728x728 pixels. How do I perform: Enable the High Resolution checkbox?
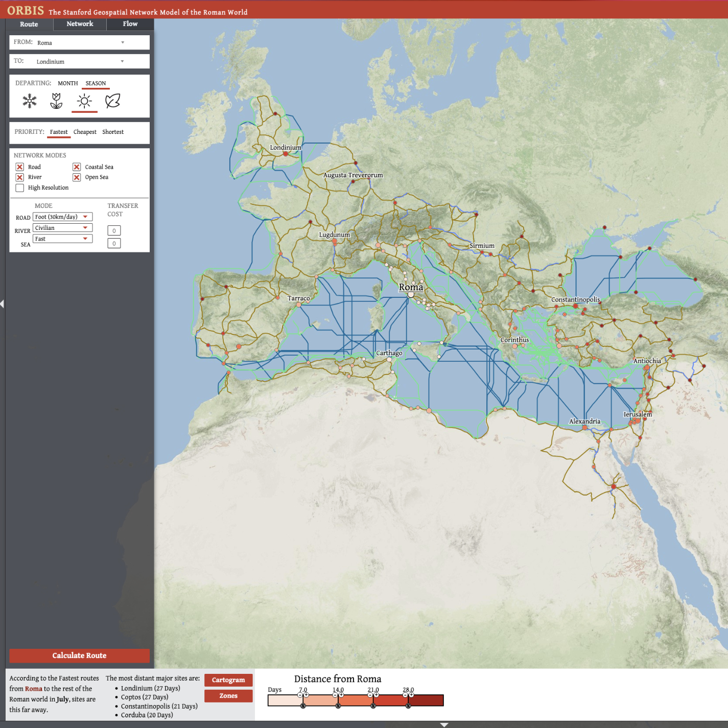20,188
